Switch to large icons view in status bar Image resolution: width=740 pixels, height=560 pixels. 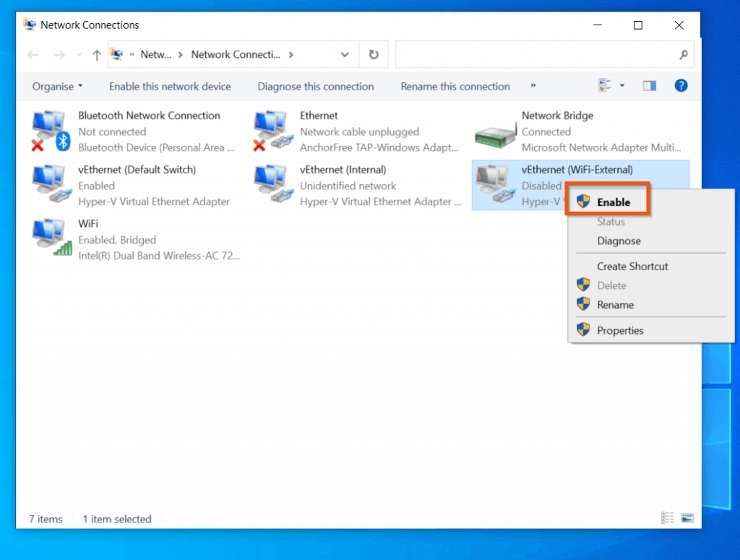687,517
